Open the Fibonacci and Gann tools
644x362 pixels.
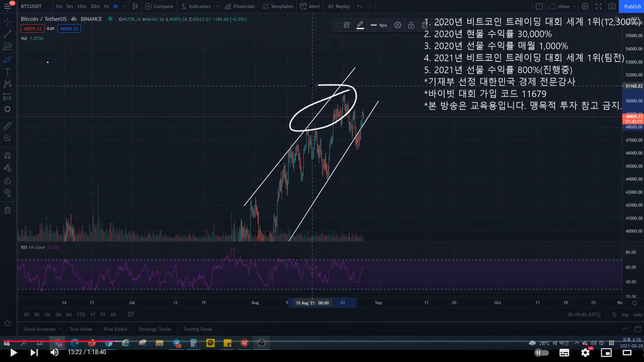7,47
